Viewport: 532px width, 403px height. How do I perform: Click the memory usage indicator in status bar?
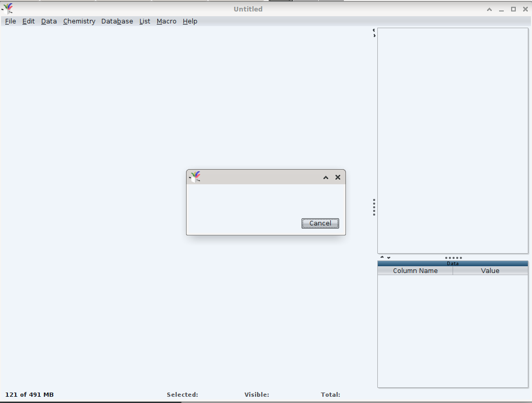tap(29, 395)
